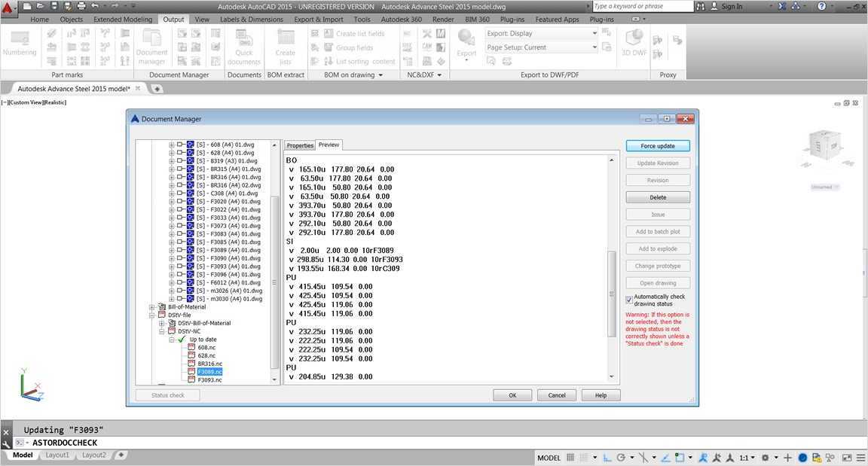This screenshot has width=868, height=466.
Task: Open the Objects ribbon tab
Action: [72, 20]
